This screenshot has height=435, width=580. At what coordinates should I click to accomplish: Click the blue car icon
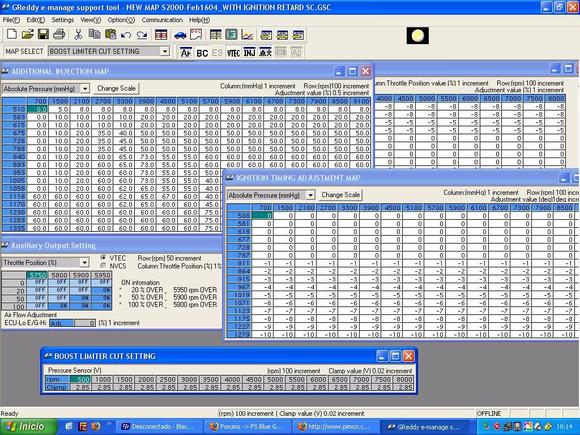tap(180, 35)
